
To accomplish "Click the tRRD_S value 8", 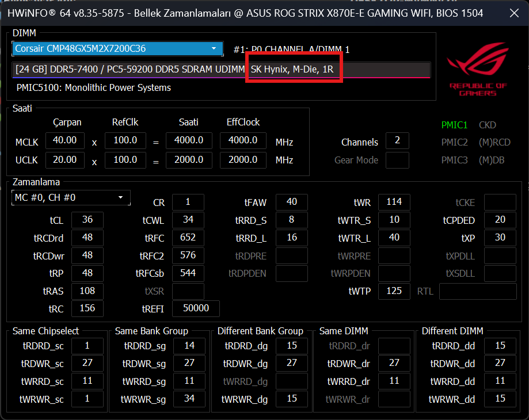I will (x=291, y=220).
